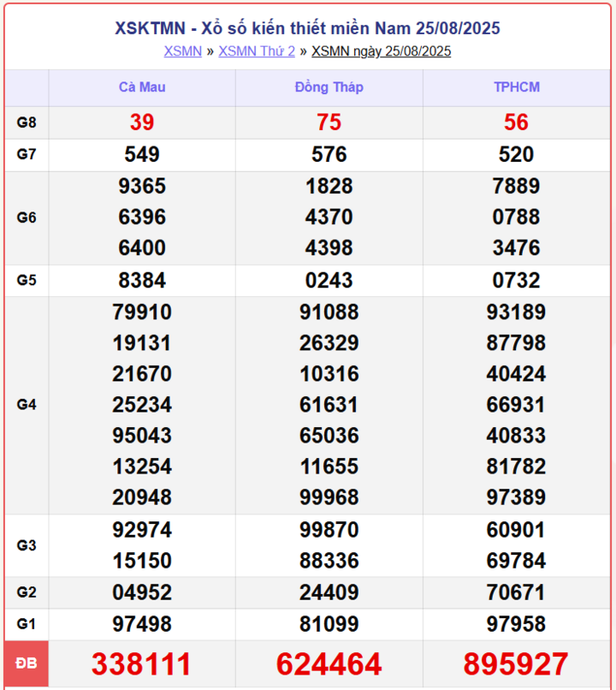Click the G4 row label
Screen dimensions: 616x690
tap(27, 405)
